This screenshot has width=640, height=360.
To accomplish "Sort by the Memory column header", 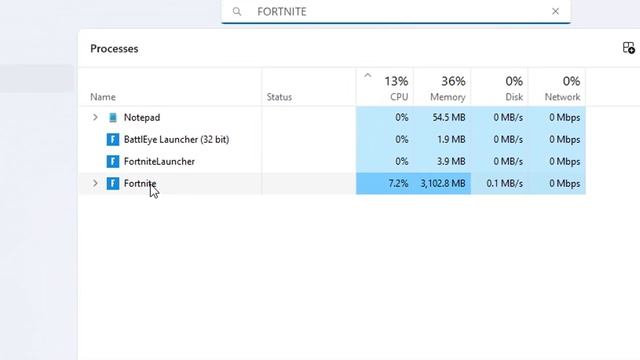I will point(442,87).
